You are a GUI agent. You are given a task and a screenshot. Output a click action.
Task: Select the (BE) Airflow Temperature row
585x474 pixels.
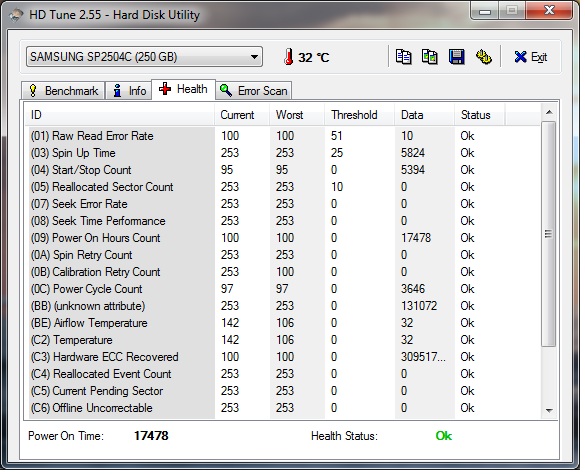click(284, 323)
